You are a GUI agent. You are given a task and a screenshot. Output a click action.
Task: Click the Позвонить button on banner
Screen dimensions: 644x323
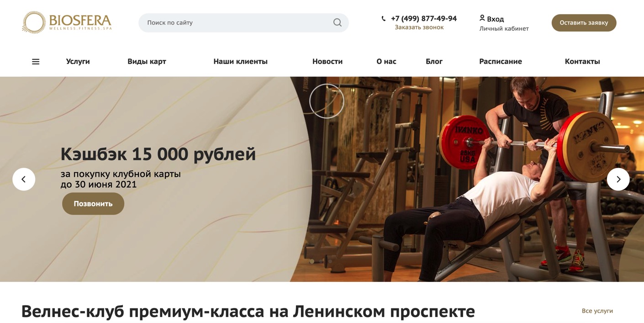93,204
